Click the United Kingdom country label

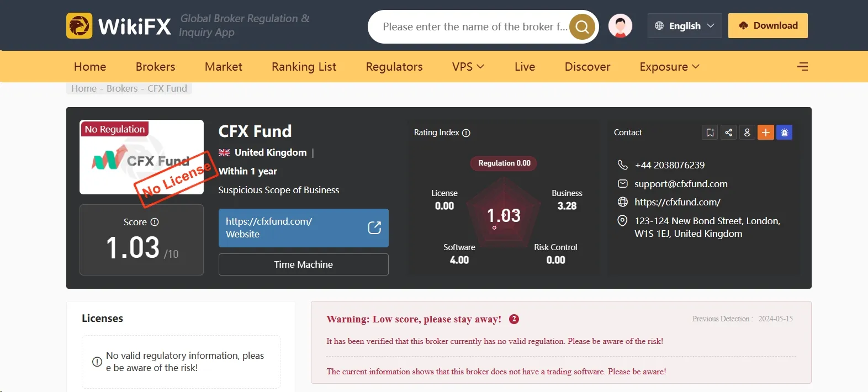click(271, 152)
